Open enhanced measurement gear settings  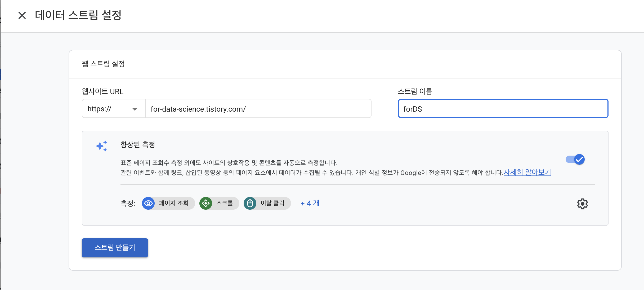pyautogui.click(x=582, y=204)
